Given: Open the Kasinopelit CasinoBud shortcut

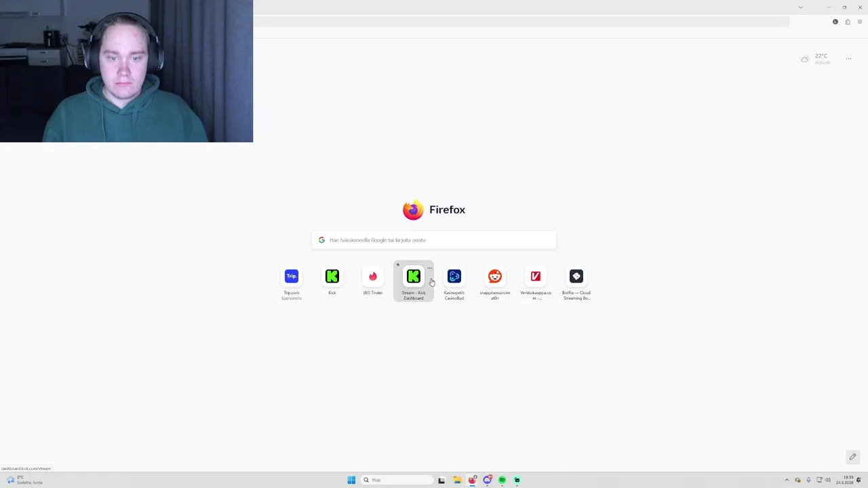Looking at the screenshot, I should [454, 283].
